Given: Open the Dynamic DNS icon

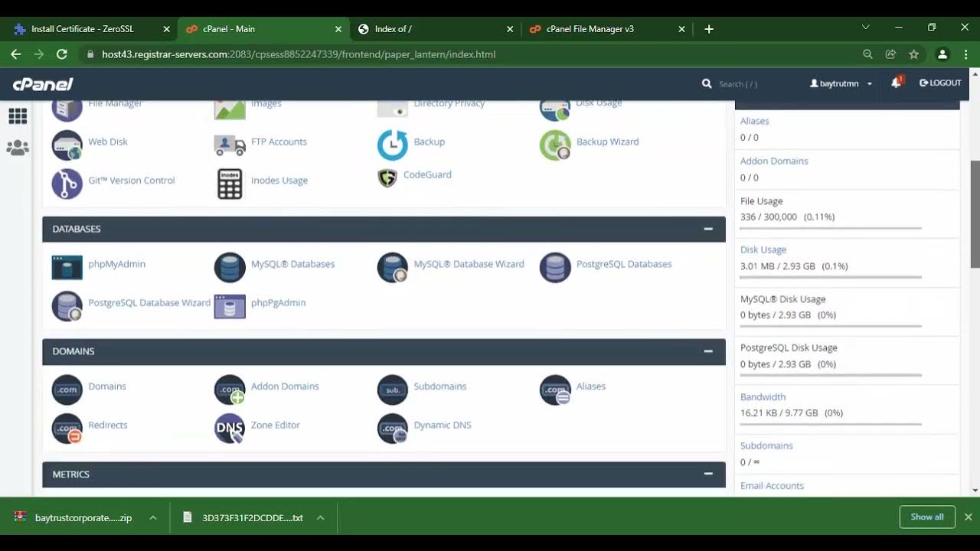Looking at the screenshot, I should tap(393, 429).
